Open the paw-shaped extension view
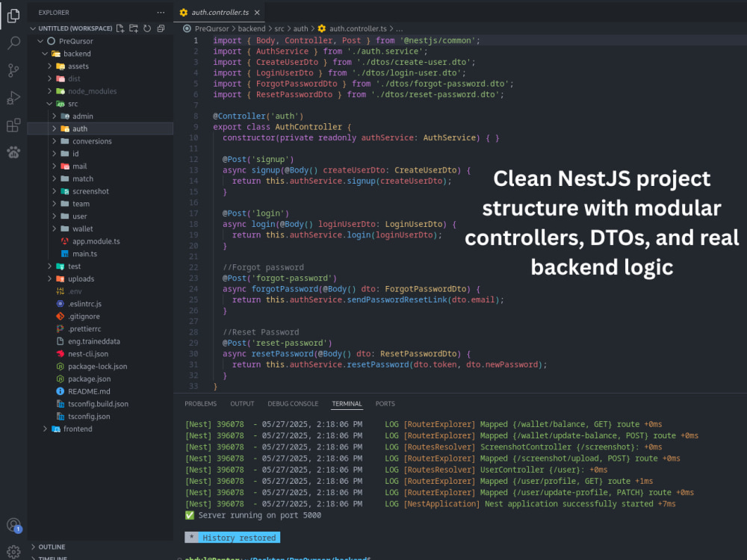747x560 pixels. tap(13, 152)
